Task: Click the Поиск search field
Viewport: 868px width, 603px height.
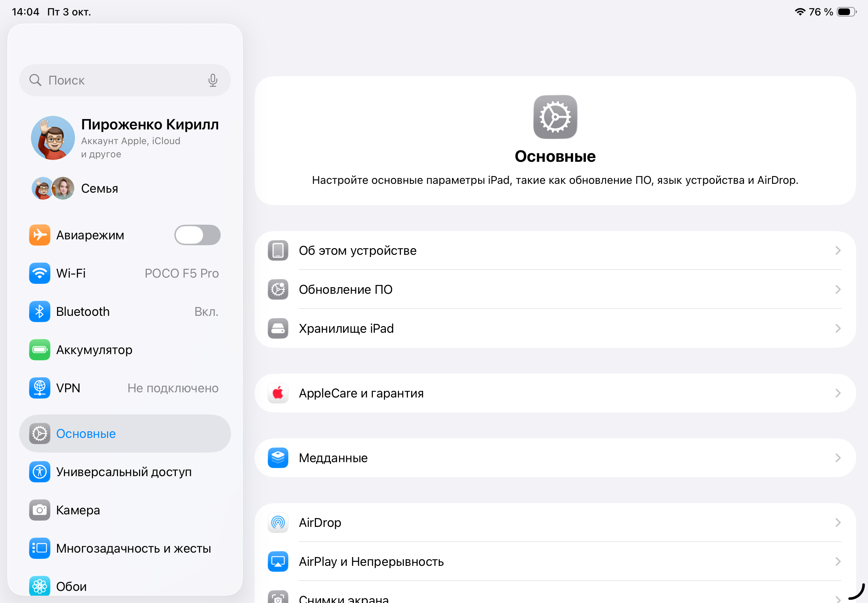Action: tap(121, 80)
